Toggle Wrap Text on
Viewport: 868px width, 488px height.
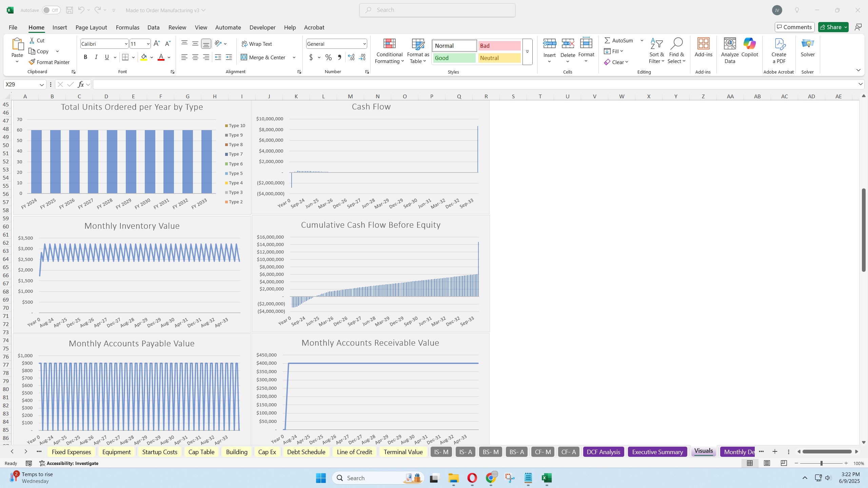pyautogui.click(x=257, y=44)
